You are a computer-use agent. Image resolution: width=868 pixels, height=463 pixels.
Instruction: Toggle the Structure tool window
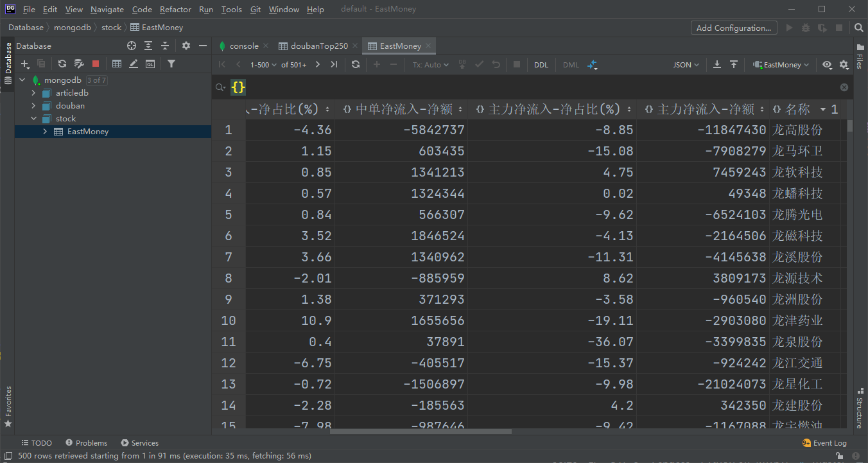[860, 407]
